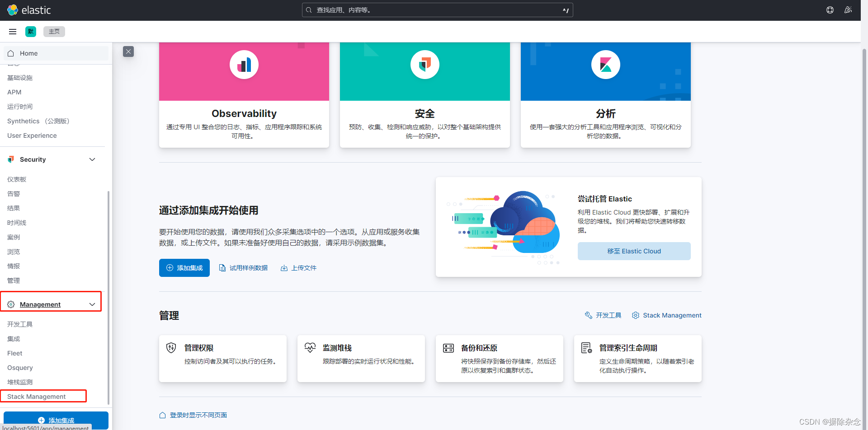Open 堆栈监测 in sidebar

(20, 382)
